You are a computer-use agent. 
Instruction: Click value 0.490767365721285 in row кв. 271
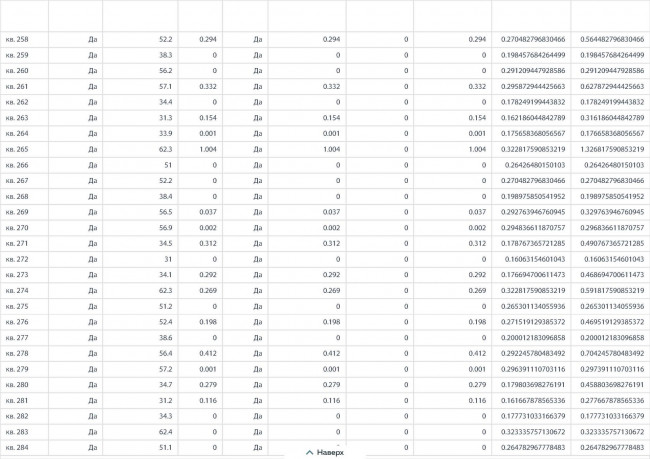click(x=612, y=243)
